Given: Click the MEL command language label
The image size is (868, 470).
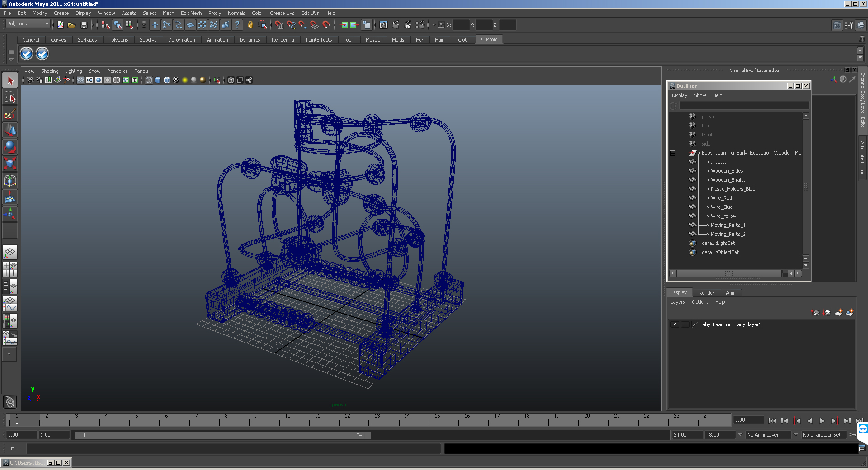Looking at the screenshot, I should click(x=15, y=448).
